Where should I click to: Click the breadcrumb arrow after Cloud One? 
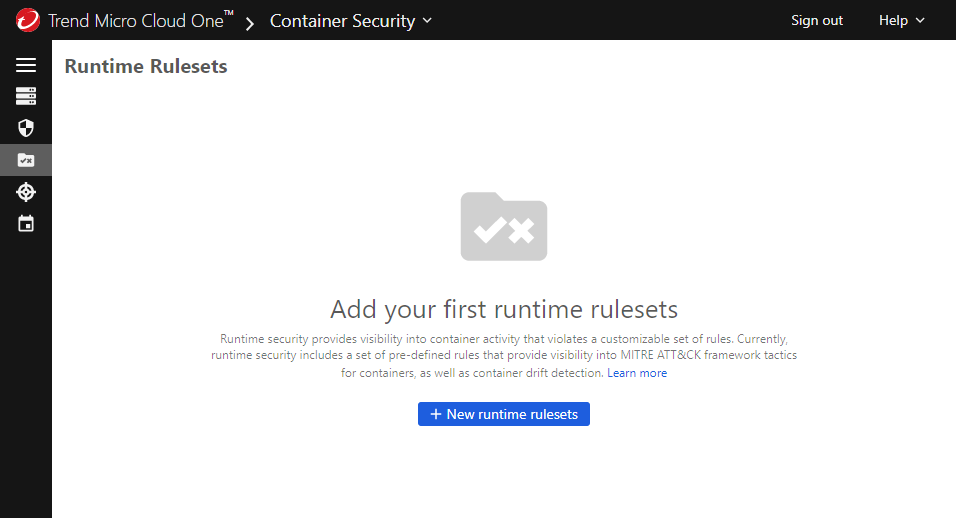[x=251, y=21]
